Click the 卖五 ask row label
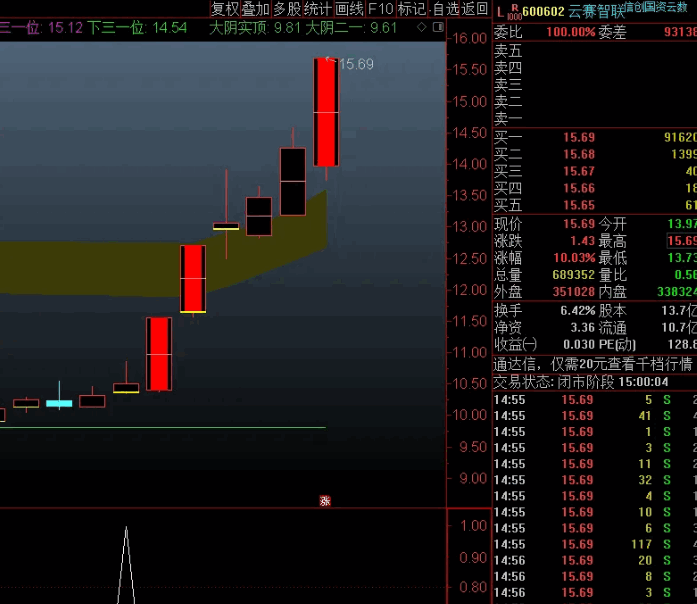 508,51
